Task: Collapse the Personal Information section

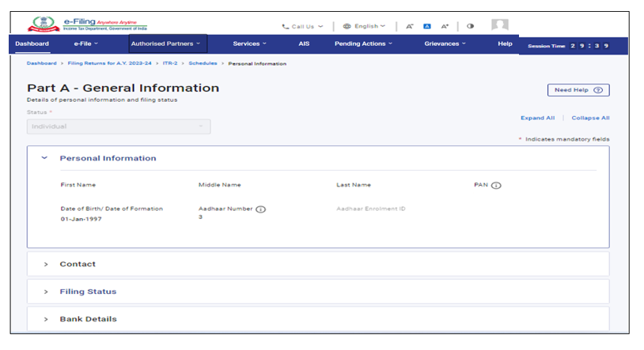Action: [44, 158]
